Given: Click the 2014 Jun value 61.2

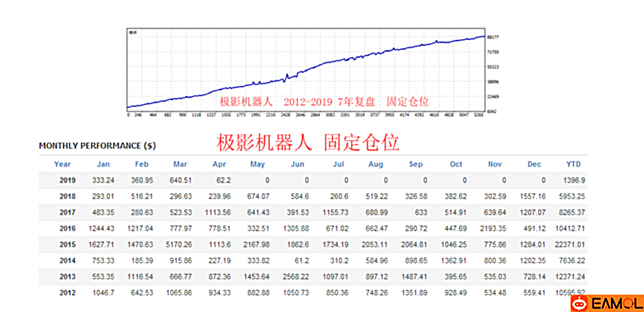Looking at the screenshot, I should pos(302,260).
